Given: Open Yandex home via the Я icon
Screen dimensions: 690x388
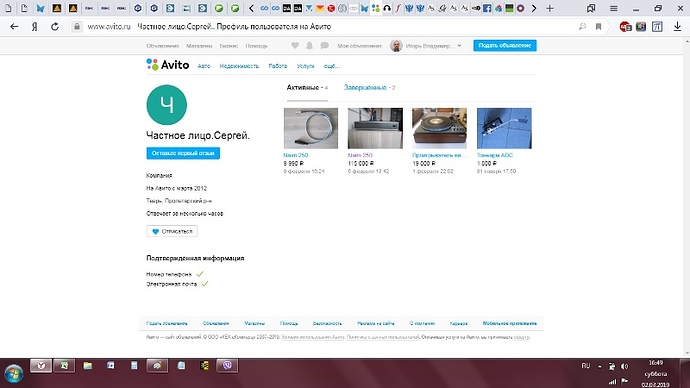Looking at the screenshot, I should pyautogui.click(x=34, y=26).
